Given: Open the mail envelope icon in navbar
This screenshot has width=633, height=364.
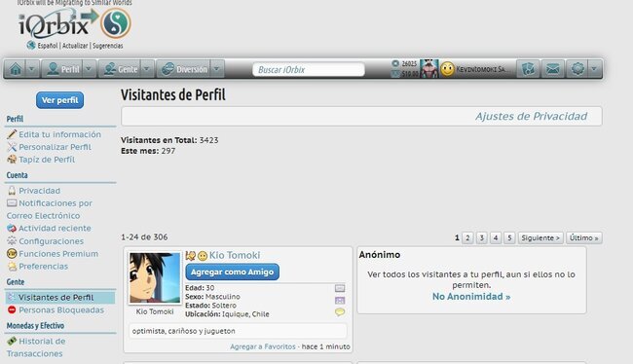Looking at the screenshot, I should click(x=553, y=69).
